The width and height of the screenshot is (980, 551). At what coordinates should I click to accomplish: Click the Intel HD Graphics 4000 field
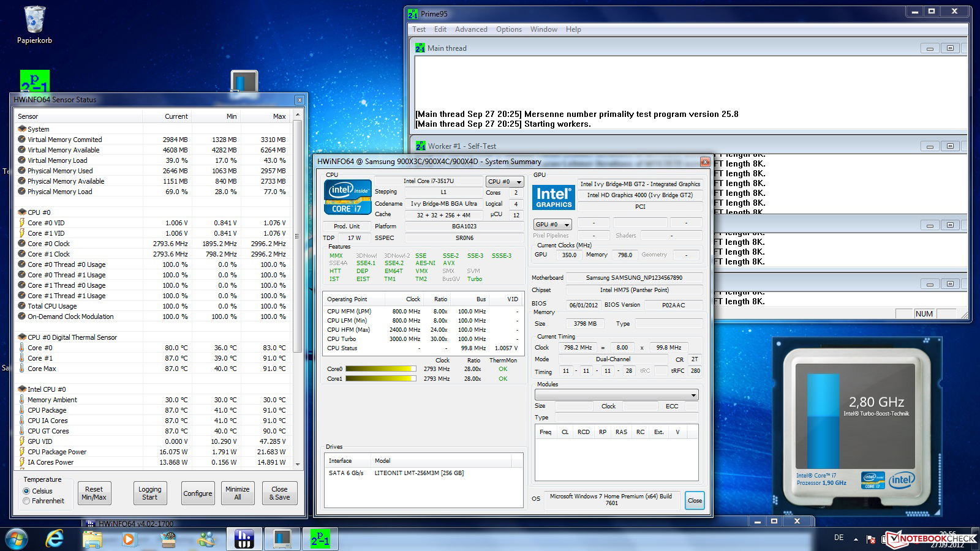[x=639, y=195]
